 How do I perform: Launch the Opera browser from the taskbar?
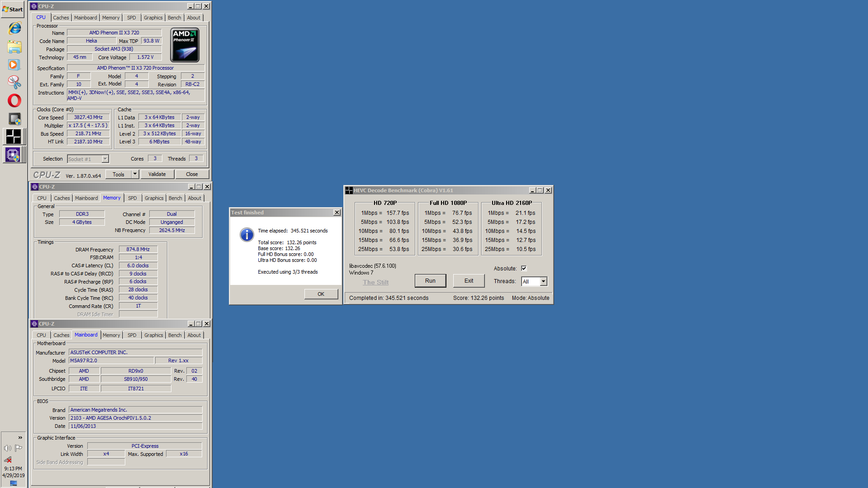[x=14, y=100]
